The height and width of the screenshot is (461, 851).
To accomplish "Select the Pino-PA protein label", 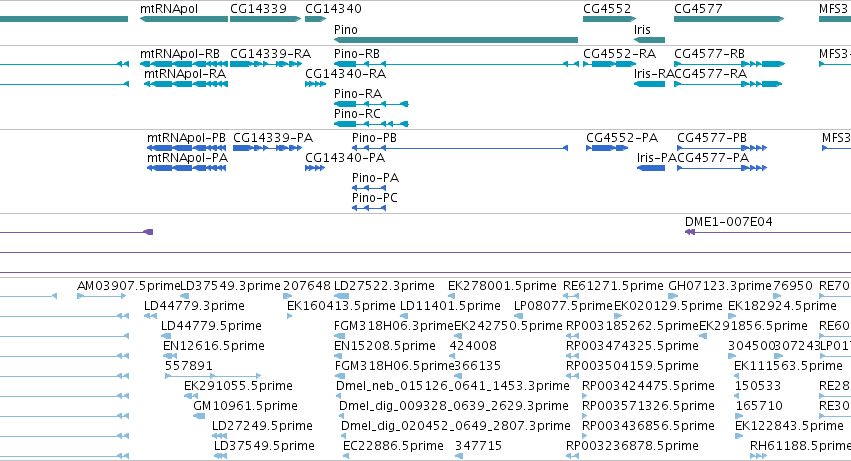I will 375,178.
